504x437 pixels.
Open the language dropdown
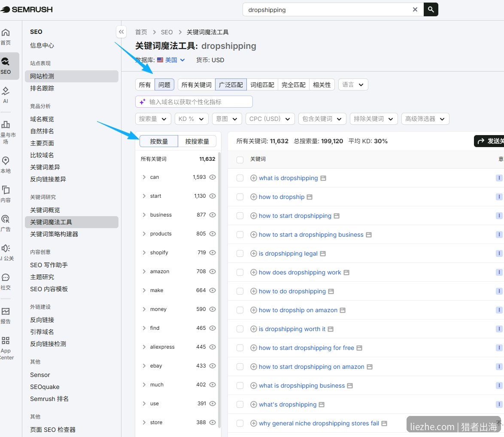[x=353, y=85]
